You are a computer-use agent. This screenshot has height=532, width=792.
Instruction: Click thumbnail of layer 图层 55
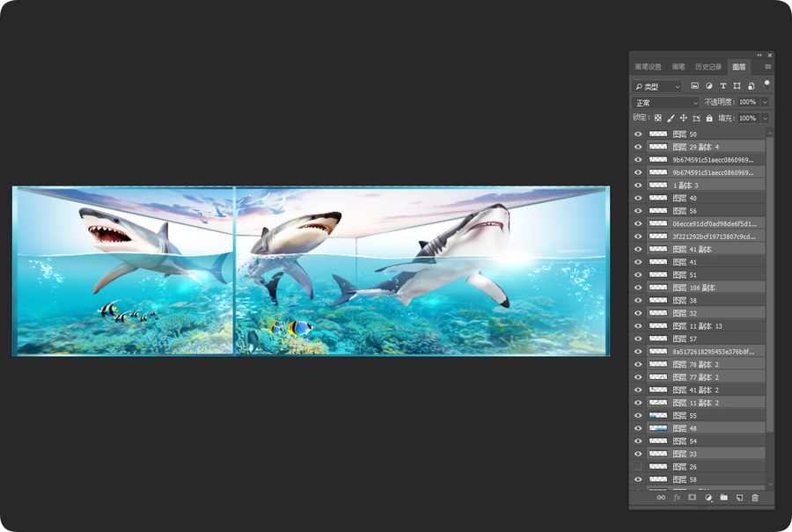click(658, 415)
